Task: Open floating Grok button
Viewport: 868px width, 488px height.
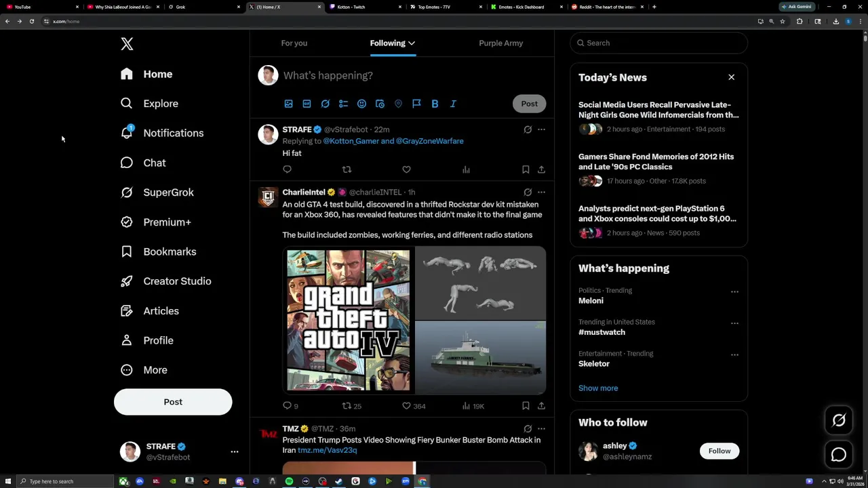Action: [x=839, y=421]
